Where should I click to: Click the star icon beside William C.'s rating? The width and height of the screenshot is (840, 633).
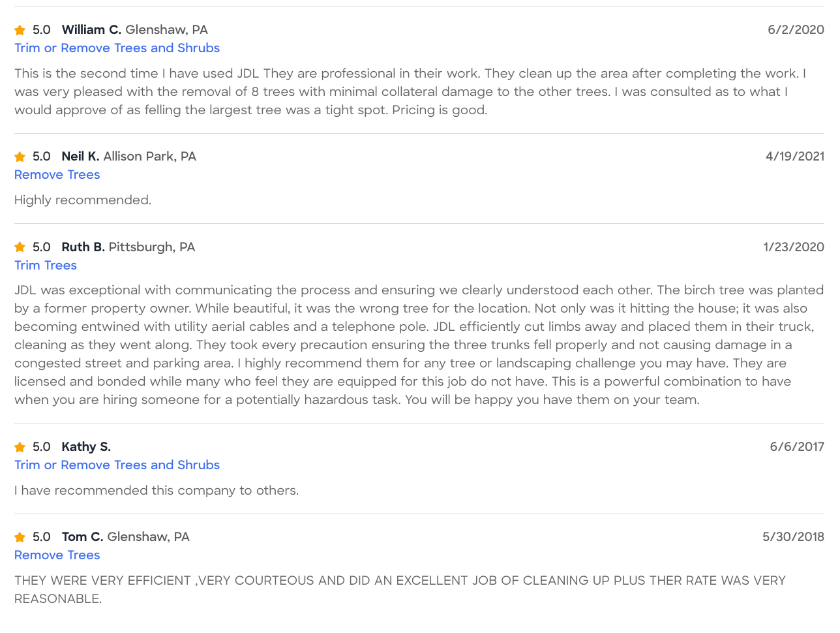(20, 30)
